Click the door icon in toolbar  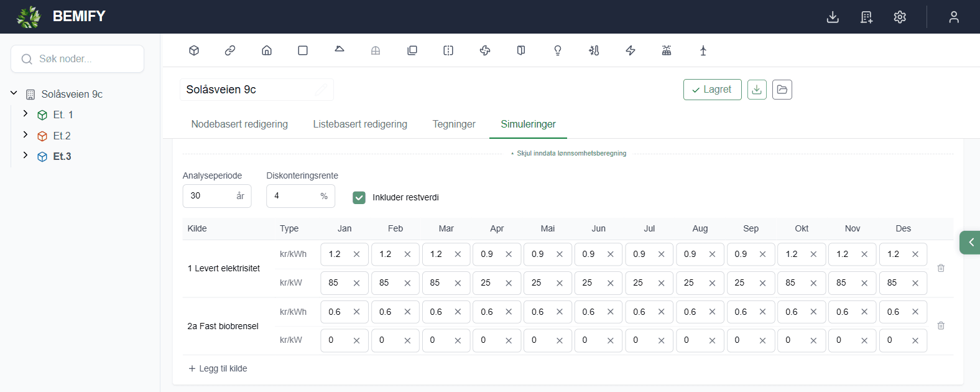[x=521, y=50]
